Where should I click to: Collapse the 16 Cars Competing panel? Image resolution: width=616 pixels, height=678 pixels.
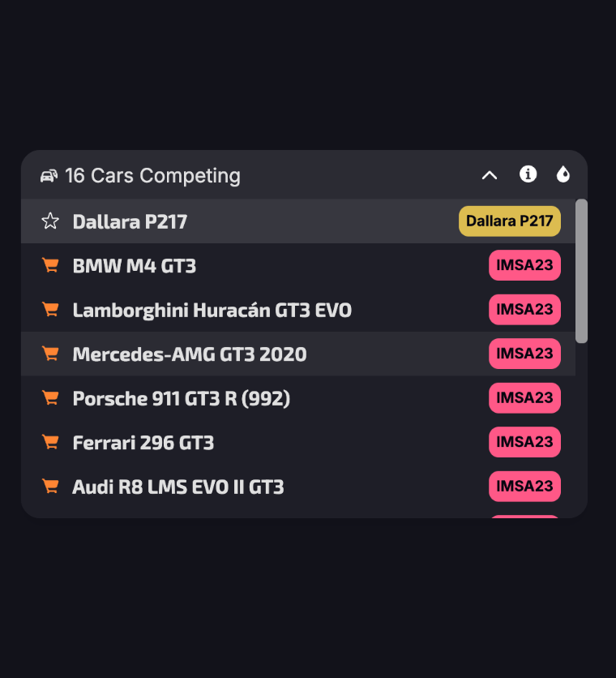pyautogui.click(x=489, y=174)
